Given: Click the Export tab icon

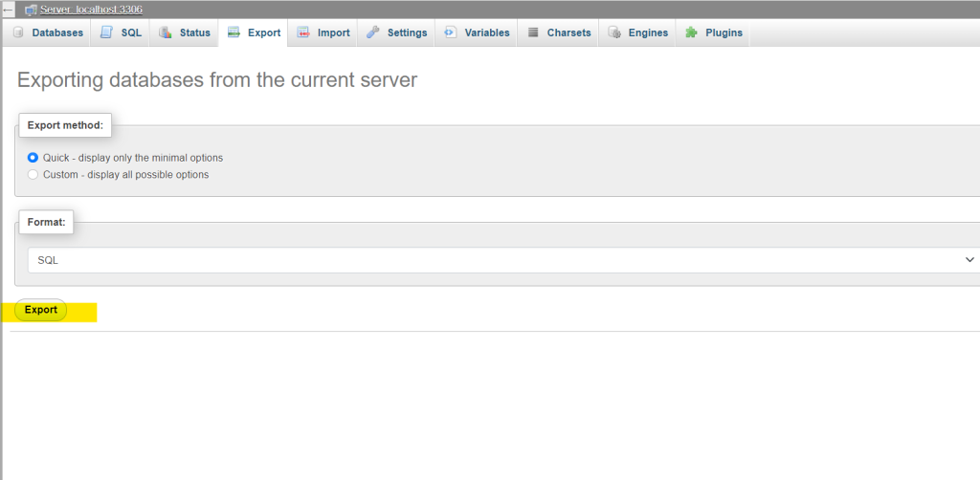Looking at the screenshot, I should [x=234, y=33].
